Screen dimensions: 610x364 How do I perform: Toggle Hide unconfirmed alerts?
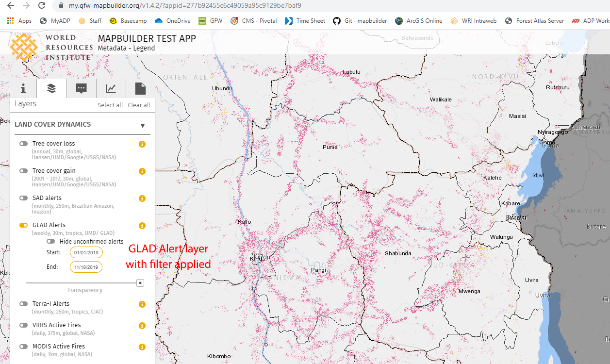(50, 241)
